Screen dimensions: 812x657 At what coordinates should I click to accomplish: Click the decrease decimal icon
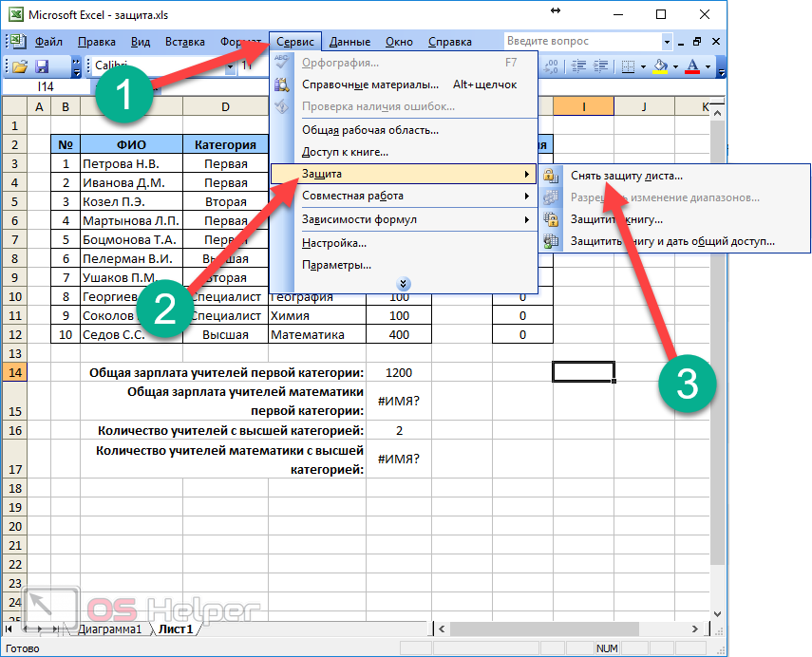pyautogui.click(x=551, y=66)
